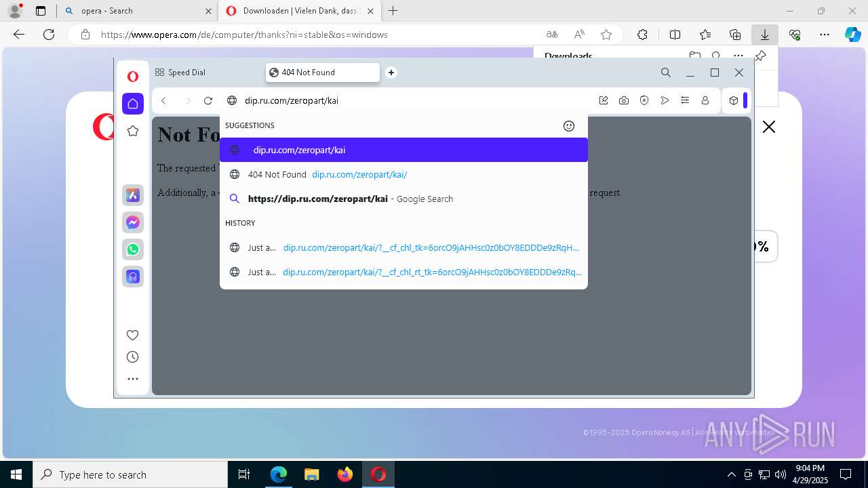The height and width of the screenshot is (488, 868).
Task: Open Easy Setup sliders icon
Action: tap(685, 100)
